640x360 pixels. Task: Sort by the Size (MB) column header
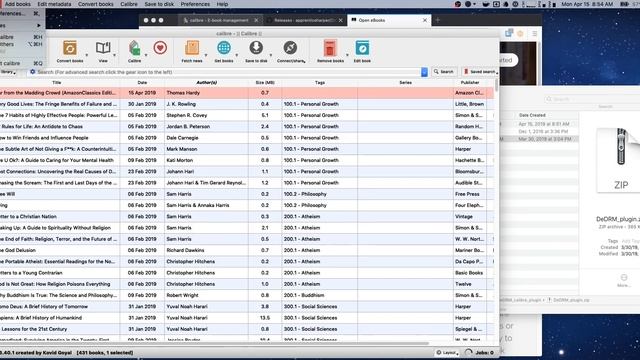(x=265, y=82)
